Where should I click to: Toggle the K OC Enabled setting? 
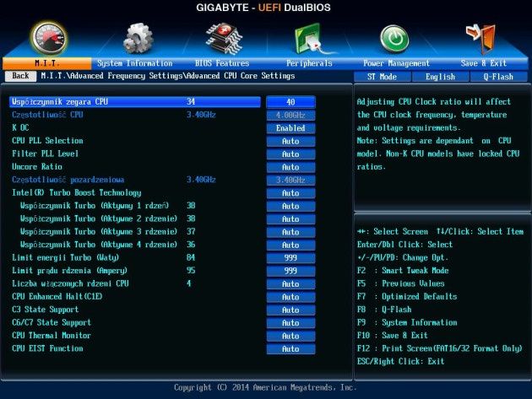pyautogui.click(x=290, y=128)
